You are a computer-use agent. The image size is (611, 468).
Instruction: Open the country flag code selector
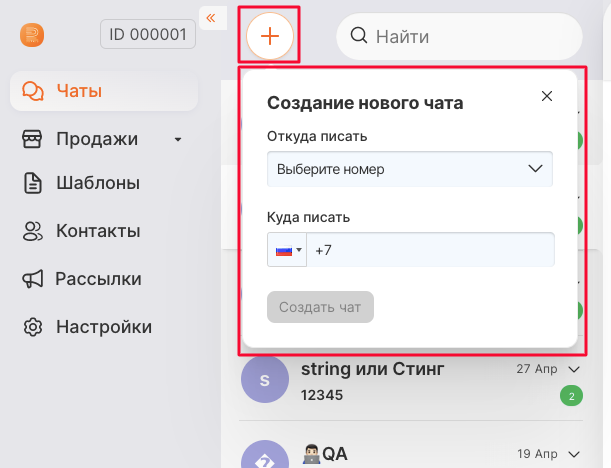(x=287, y=250)
